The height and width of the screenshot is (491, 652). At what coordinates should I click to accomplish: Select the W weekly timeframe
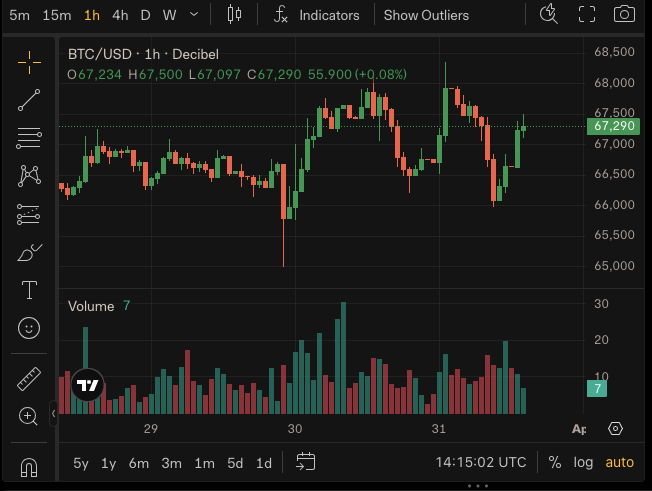click(x=169, y=15)
